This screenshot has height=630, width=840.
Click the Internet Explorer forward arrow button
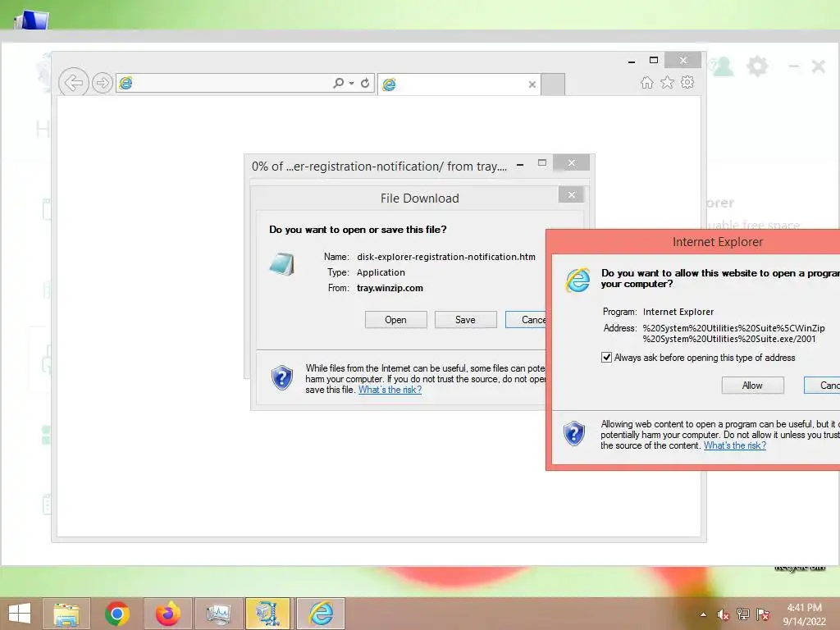pos(103,83)
